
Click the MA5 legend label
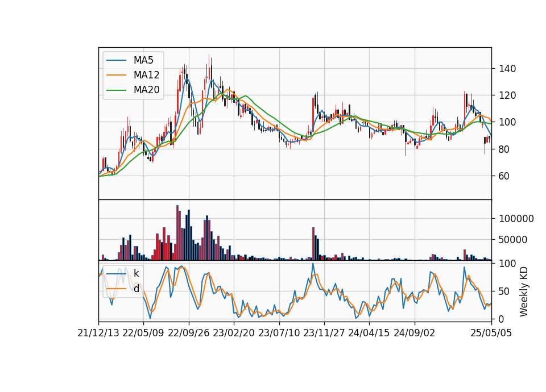click(143, 60)
